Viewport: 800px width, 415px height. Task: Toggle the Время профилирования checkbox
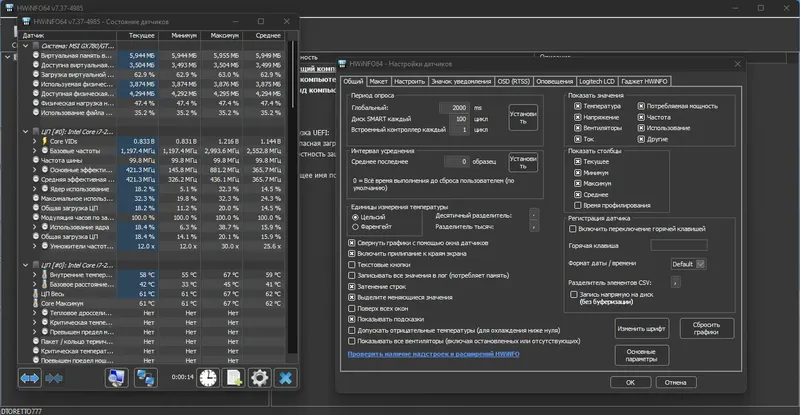click(x=576, y=205)
